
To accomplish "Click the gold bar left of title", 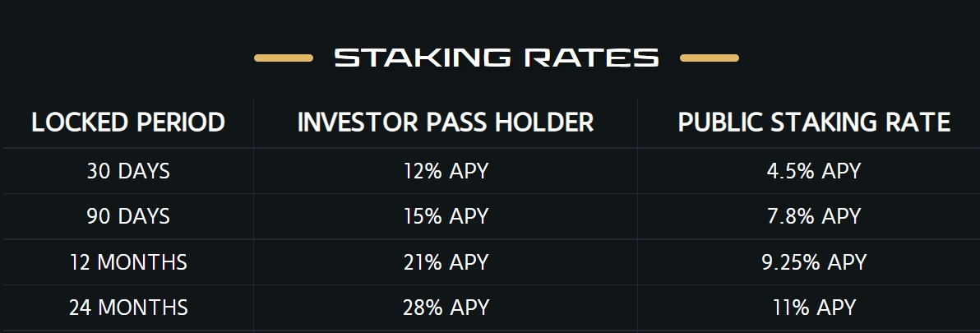I will click(x=284, y=58).
